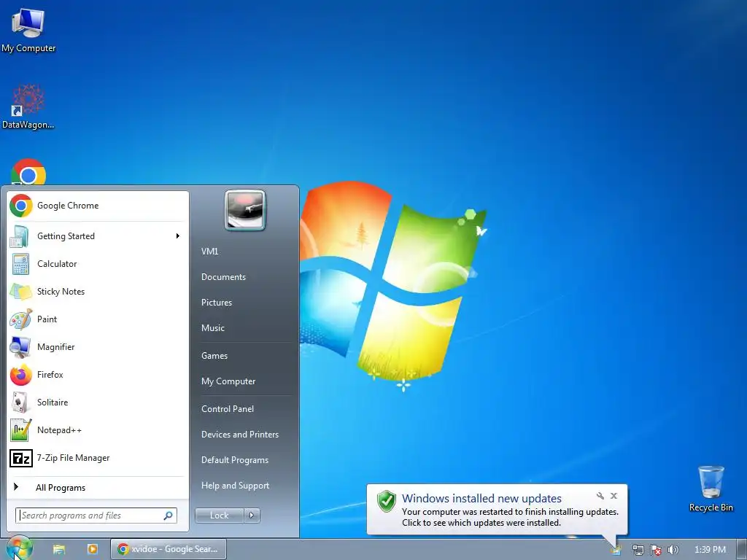Launch Firefox from Start menu
The image size is (747, 560).
pos(97,375)
